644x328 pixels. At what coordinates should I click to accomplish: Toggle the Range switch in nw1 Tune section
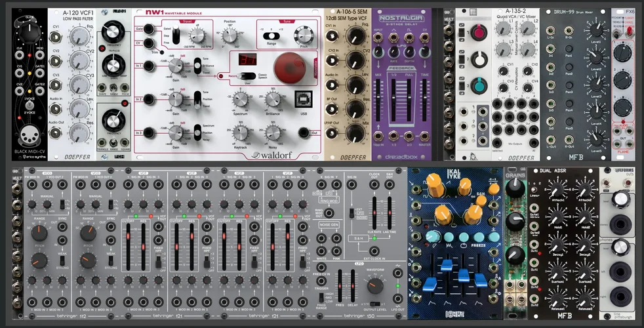pos(271,36)
